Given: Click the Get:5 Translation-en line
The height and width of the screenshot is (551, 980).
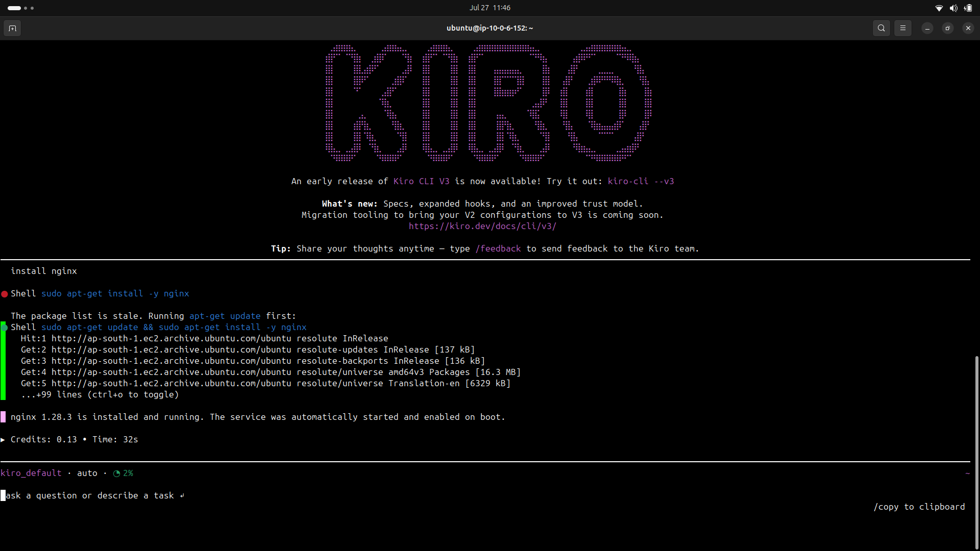Looking at the screenshot, I should (x=265, y=383).
